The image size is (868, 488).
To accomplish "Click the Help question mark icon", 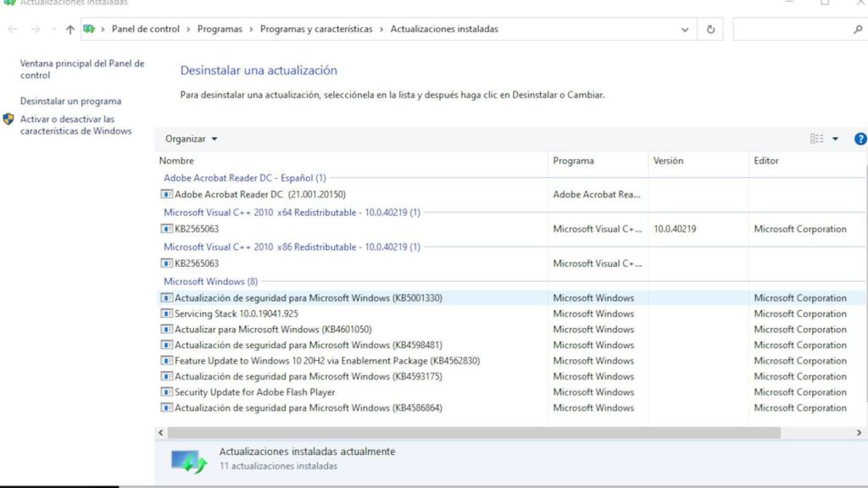I will [861, 138].
